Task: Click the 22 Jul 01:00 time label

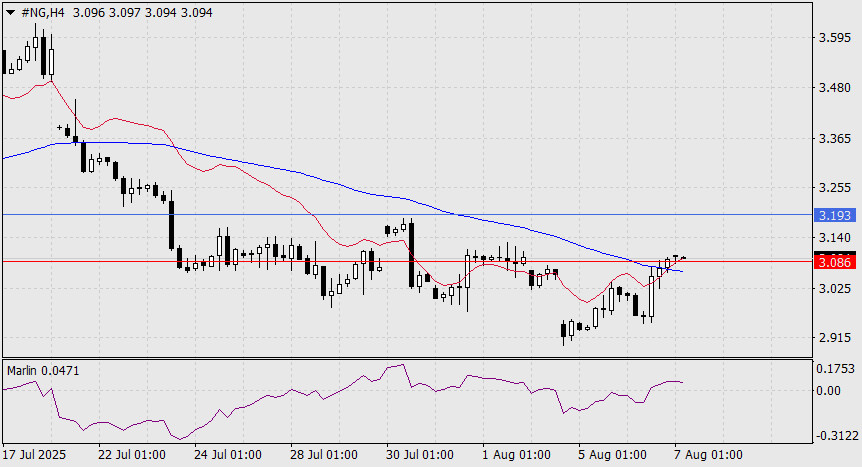Action: click(x=132, y=455)
